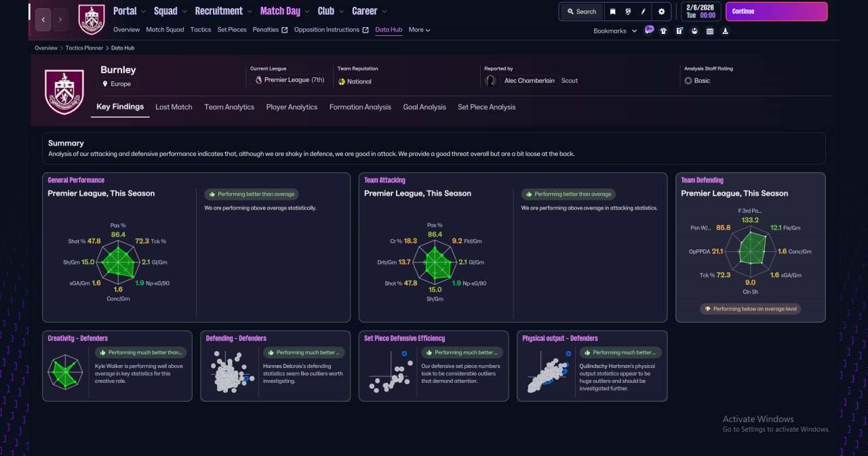This screenshot has width=868, height=456.
Task: Open the Match Day menu
Action: pyautogui.click(x=280, y=11)
